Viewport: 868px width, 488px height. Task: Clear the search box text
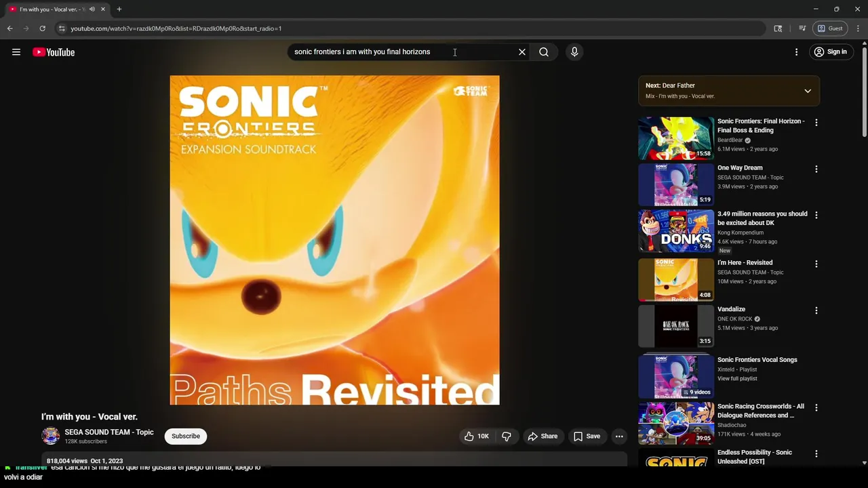(x=522, y=52)
